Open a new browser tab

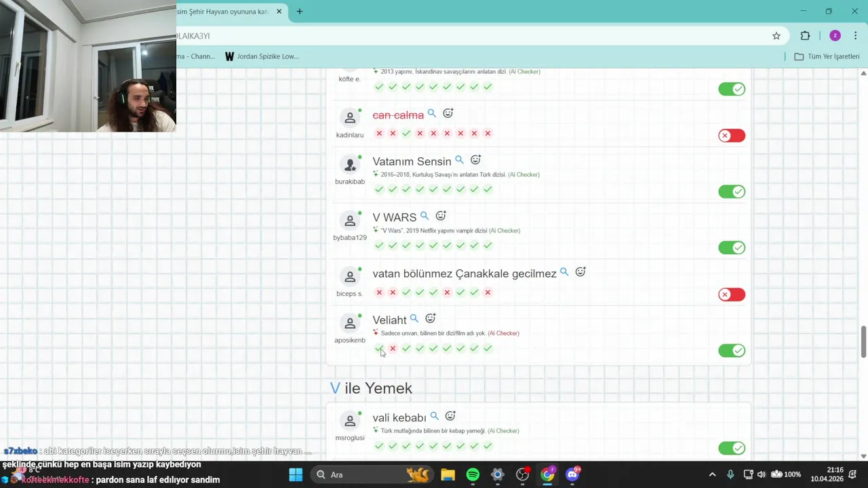299,12
